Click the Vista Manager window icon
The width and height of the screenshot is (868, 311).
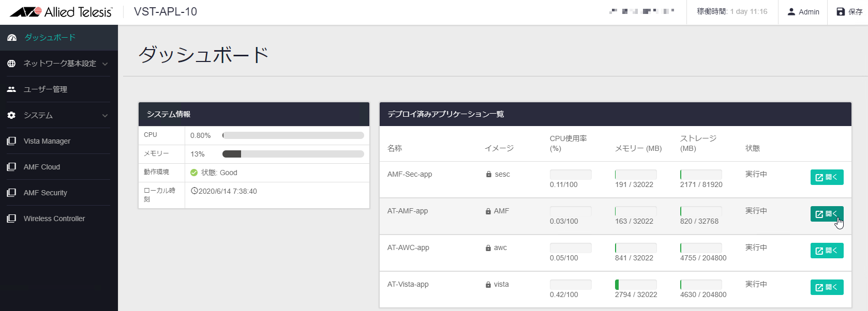click(x=11, y=141)
